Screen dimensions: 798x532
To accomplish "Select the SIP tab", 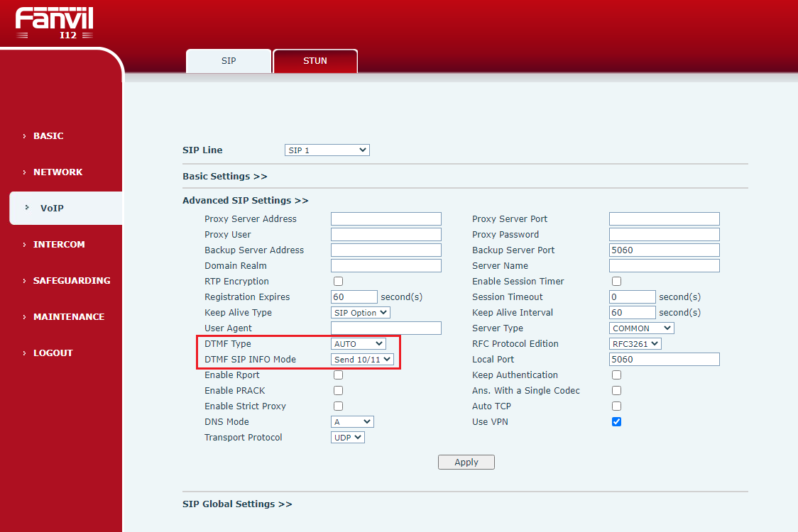I will pyautogui.click(x=229, y=61).
